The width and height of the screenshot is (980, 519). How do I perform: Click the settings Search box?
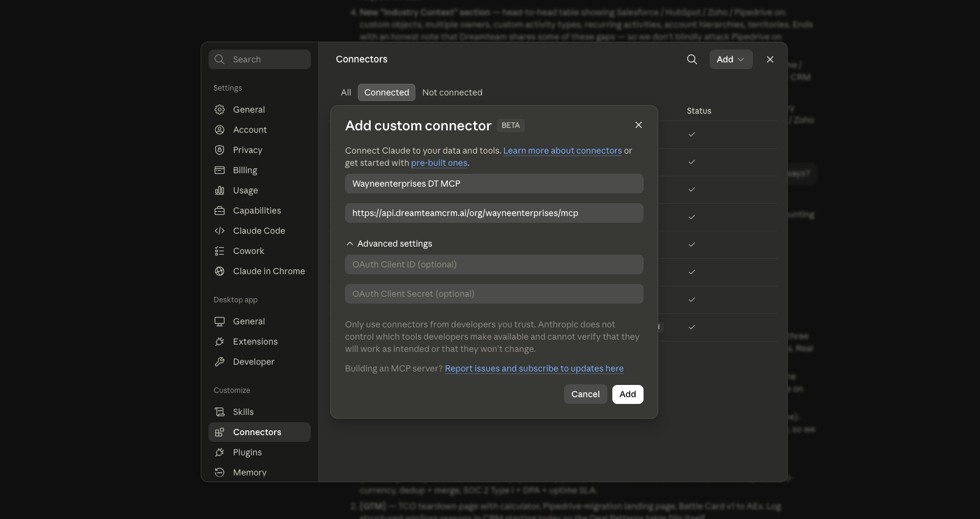(259, 59)
